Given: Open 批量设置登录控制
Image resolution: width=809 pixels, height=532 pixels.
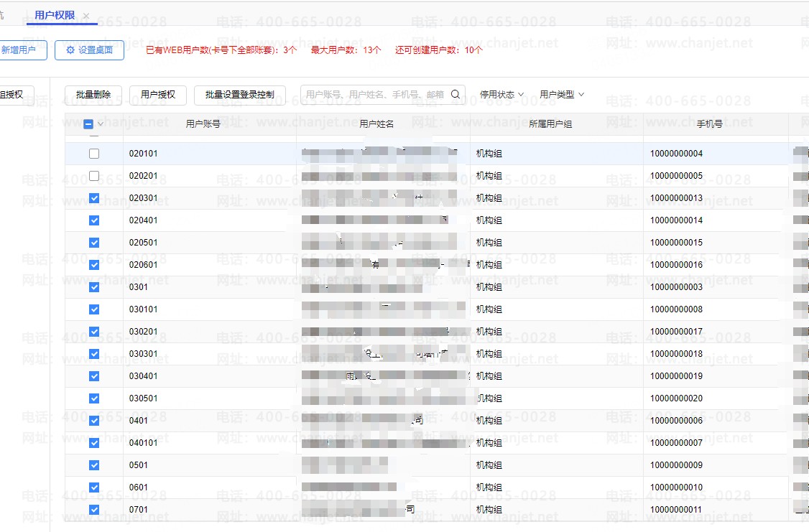Looking at the screenshot, I should [239, 95].
